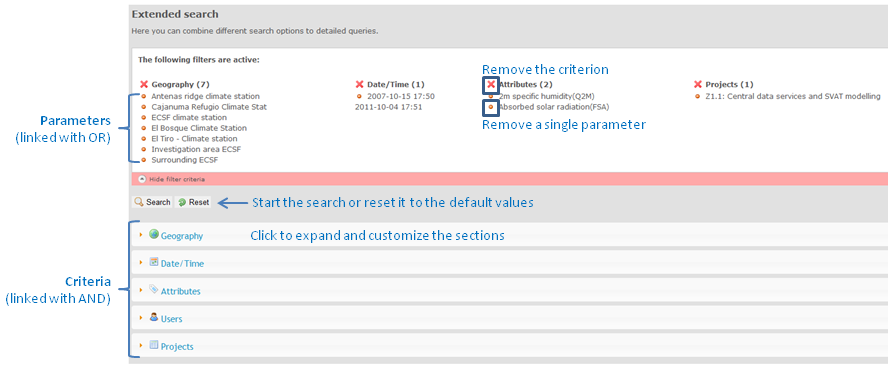Click the user icon beside Users
This screenshot has height=369, width=892.
point(154,317)
